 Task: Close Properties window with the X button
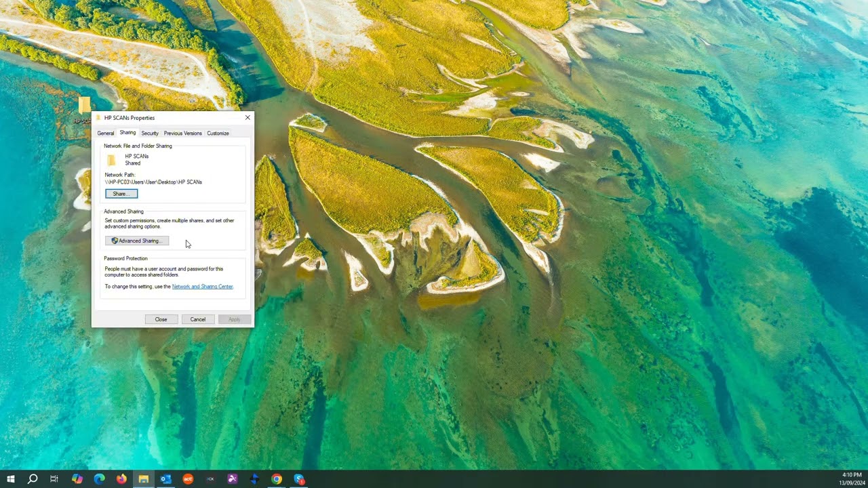point(248,118)
